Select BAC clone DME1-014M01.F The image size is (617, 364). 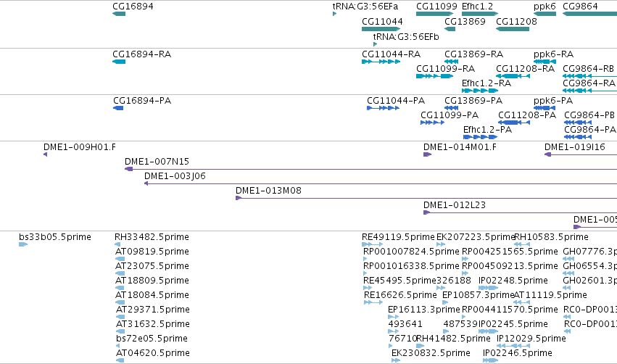460,146
